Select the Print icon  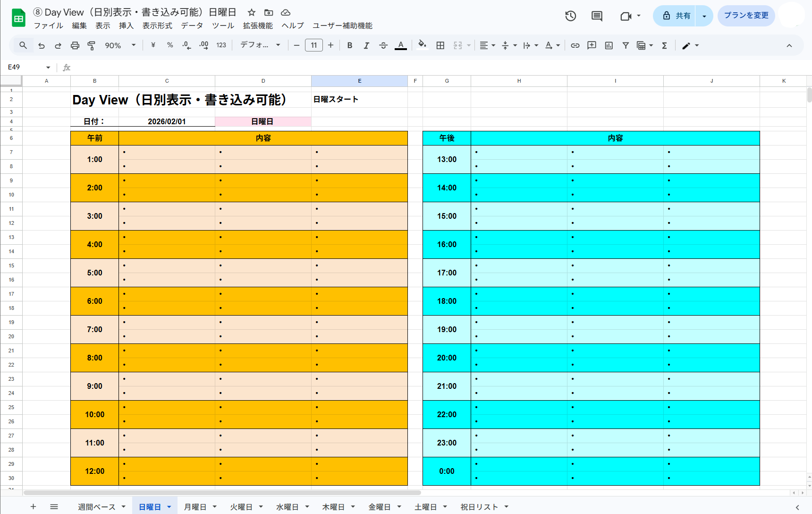(75, 45)
